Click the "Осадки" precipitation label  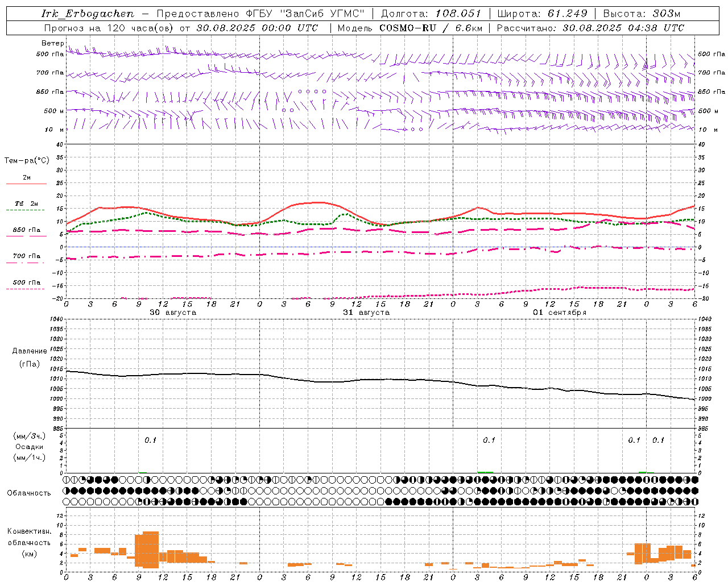(x=30, y=447)
